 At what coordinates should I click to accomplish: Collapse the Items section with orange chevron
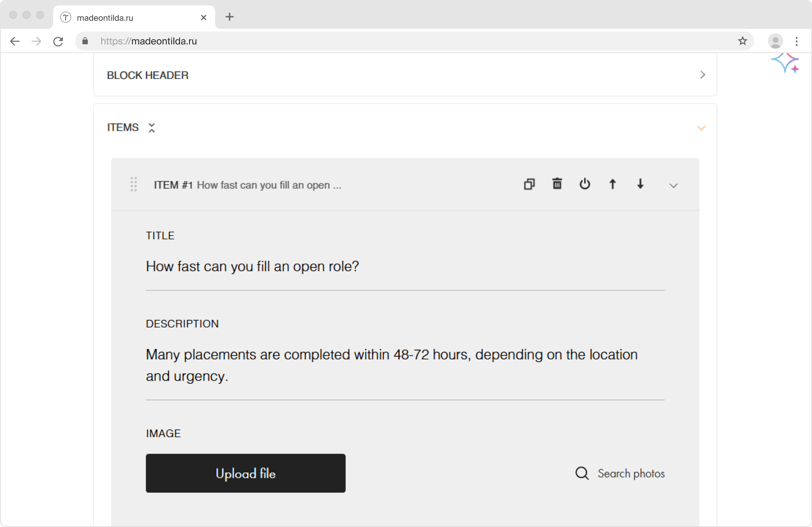(x=701, y=128)
